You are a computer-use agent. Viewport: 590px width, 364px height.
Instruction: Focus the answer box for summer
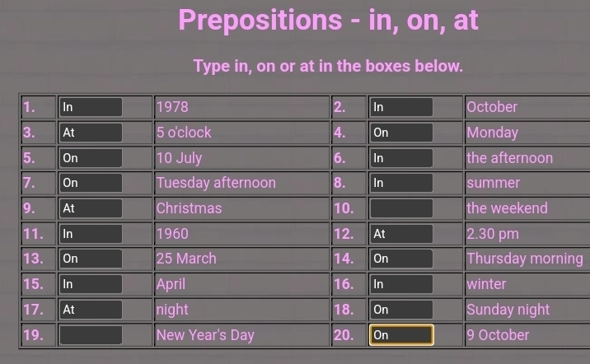point(401,183)
